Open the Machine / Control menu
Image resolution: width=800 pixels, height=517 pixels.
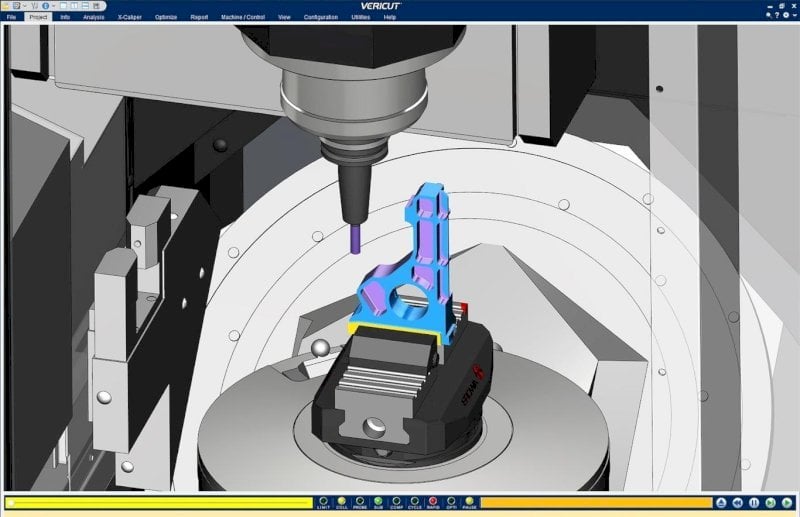243,17
